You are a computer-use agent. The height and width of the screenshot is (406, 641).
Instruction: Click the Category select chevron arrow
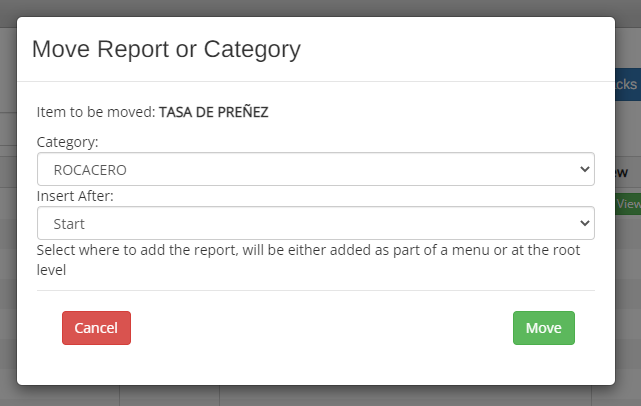coord(585,169)
